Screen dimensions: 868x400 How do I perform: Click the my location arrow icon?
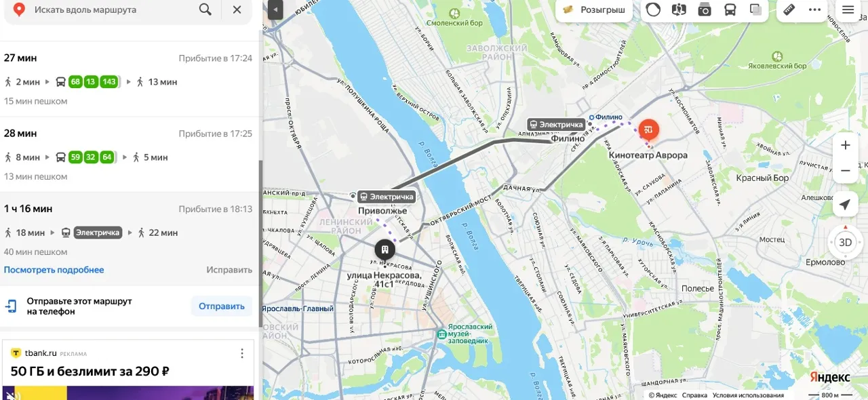pos(845,205)
